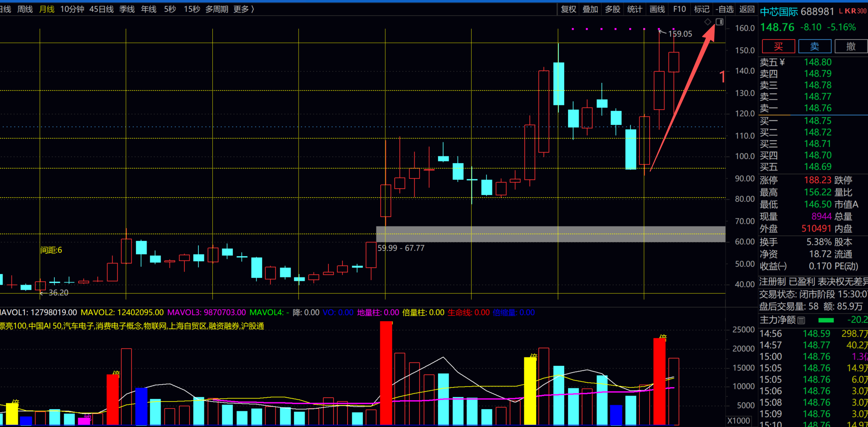
Task: Open F10 company info
Action: point(679,9)
